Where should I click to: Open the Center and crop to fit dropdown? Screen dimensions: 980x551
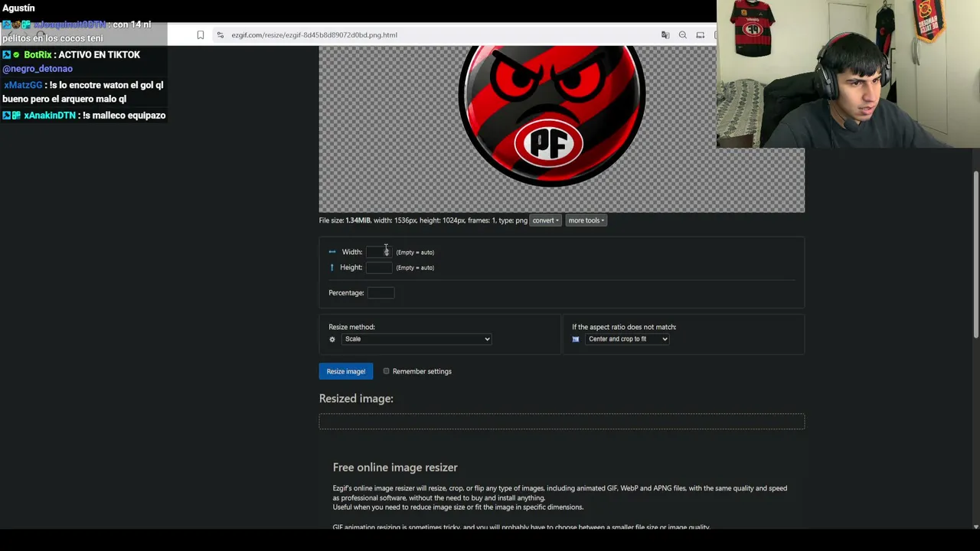pos(628,339)
